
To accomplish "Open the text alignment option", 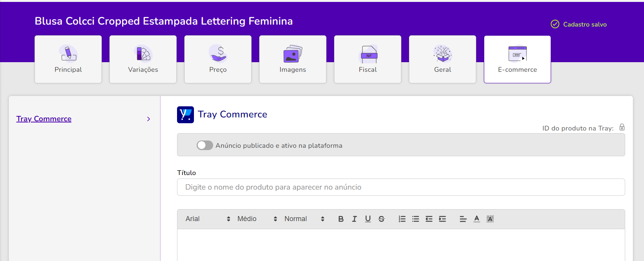I will [463, 219].
